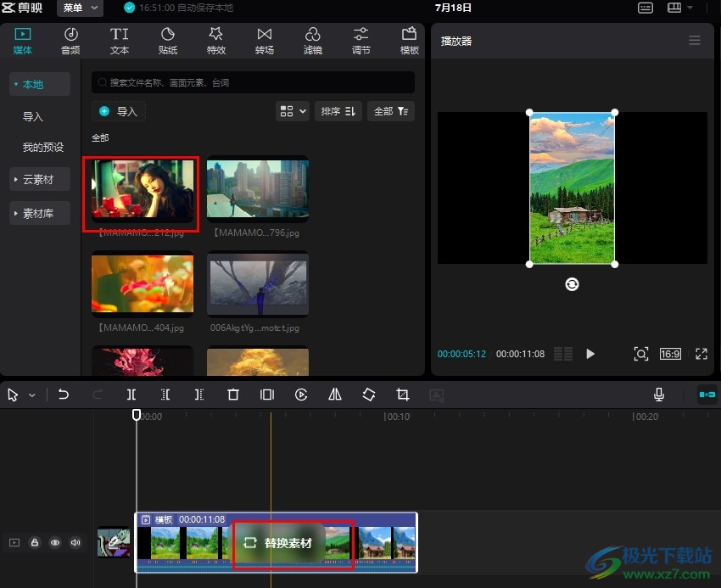721x588 pixels.
Task: Hide the video track with eye icon
Action: pyautogui.click(x=55, y=542)
